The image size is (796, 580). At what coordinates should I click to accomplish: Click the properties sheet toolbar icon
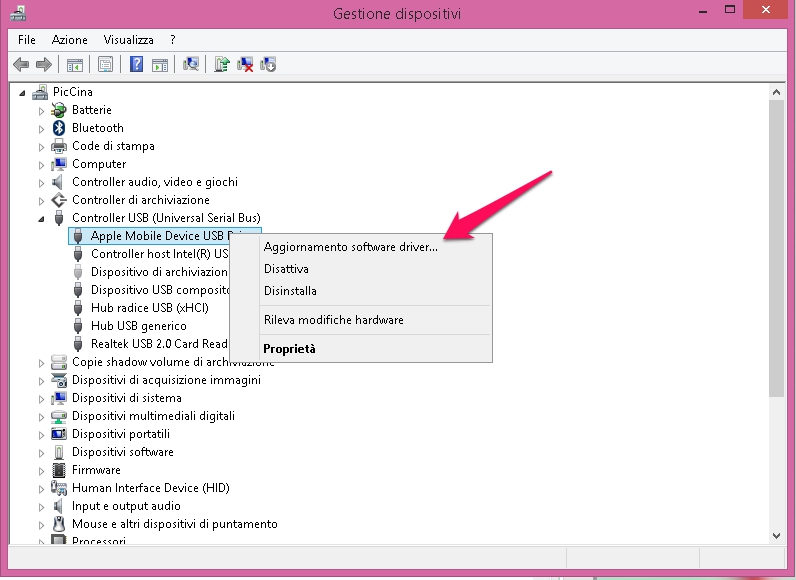click(105, 65)
